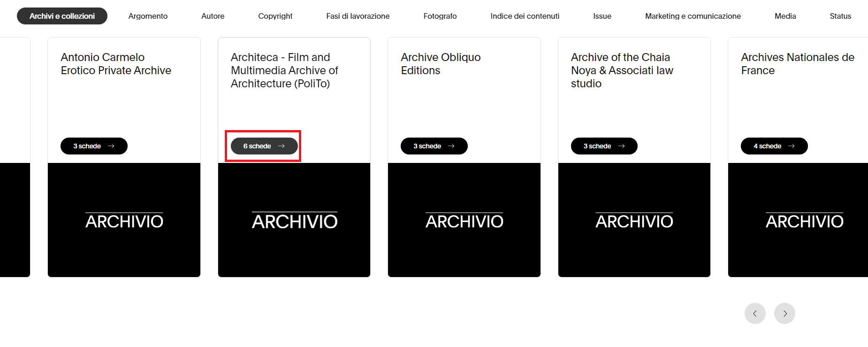Select the Fotografo tab
The height and width of the screenshot is (347, 868).
point(440,16)
